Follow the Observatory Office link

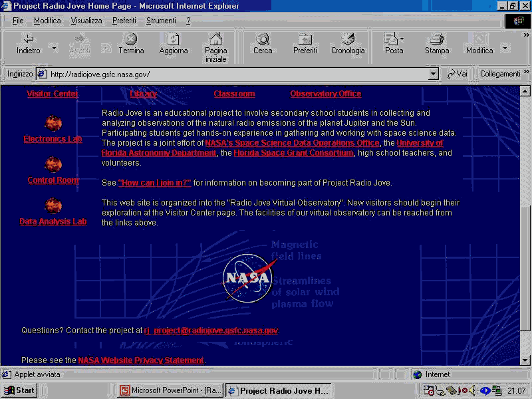[325, 94]
